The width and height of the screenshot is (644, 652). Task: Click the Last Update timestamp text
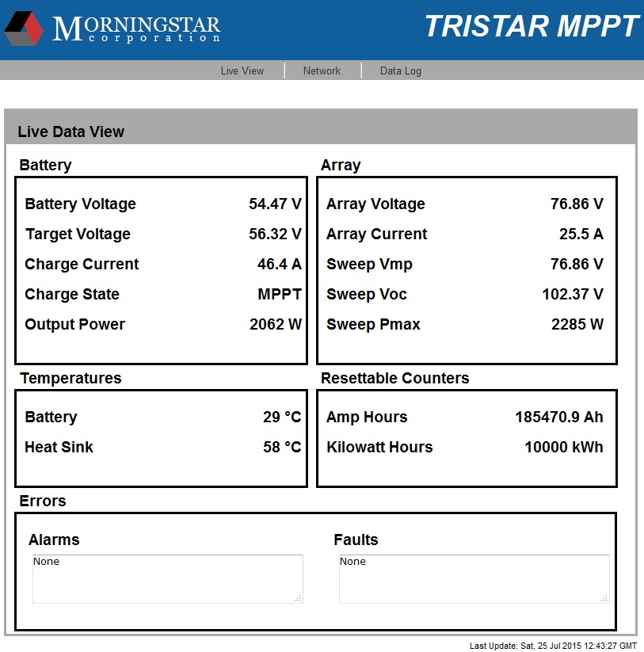553,646
